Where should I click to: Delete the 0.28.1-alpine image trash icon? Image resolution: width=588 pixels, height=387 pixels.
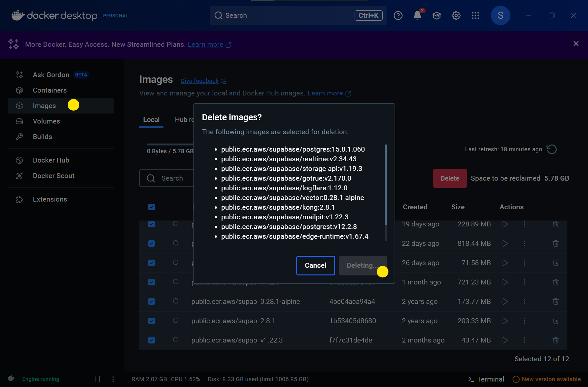pyautogui.click(x=556, y=302)
